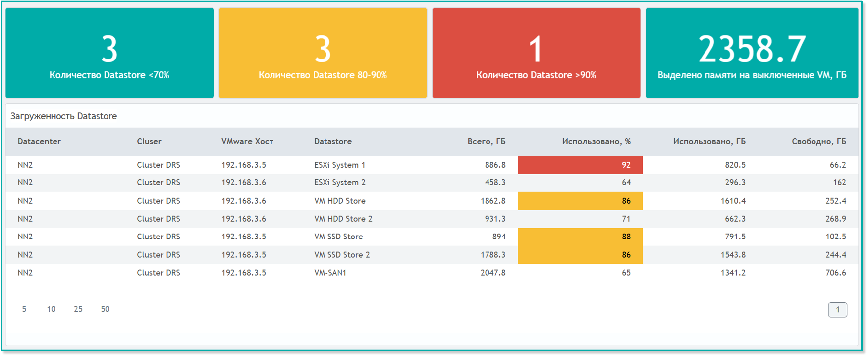Image resolution: width=868 pixels, height=356 pixels.
Task: Go to page 1 of table
Action: (x=837, y=310)
